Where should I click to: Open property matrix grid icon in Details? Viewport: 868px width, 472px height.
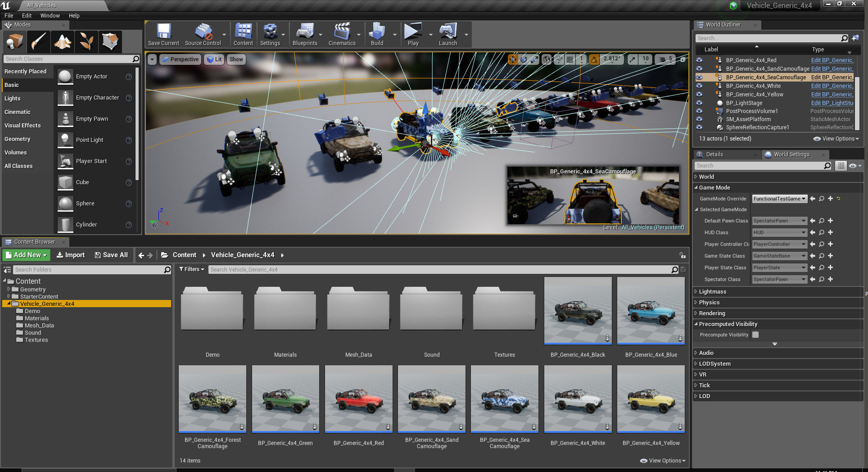pos(841,166)
